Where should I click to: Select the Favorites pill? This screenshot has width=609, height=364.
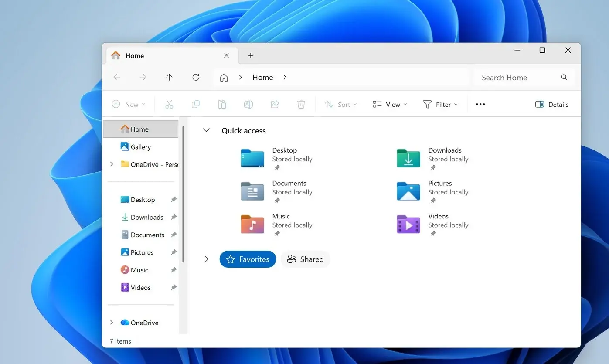tap(248, 259)
